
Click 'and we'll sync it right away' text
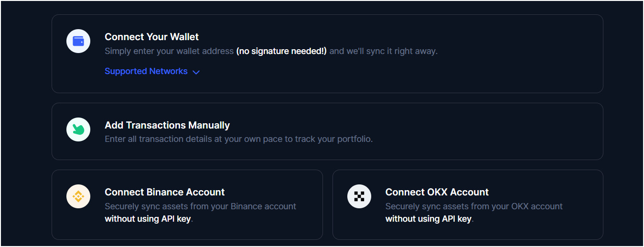click(383, 51)
